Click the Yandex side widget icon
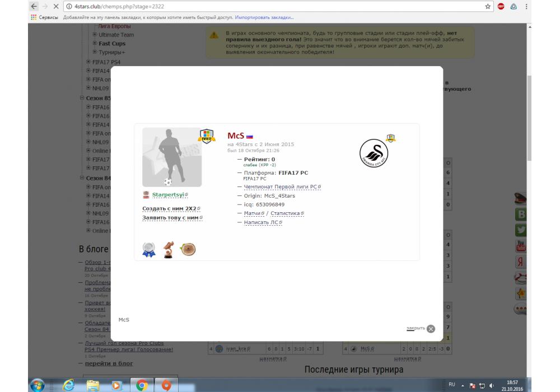Viewport: 560px width, 392px height. (x=521, y=262)
